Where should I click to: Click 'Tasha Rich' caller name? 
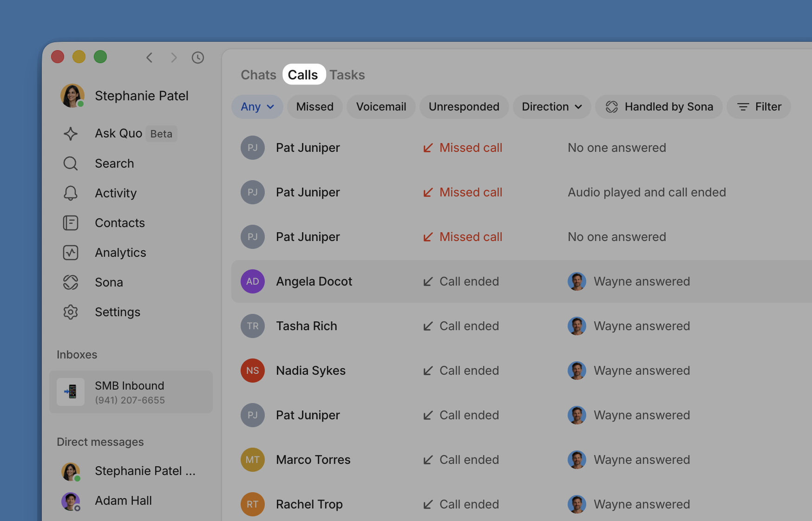[x=307, y=326]
